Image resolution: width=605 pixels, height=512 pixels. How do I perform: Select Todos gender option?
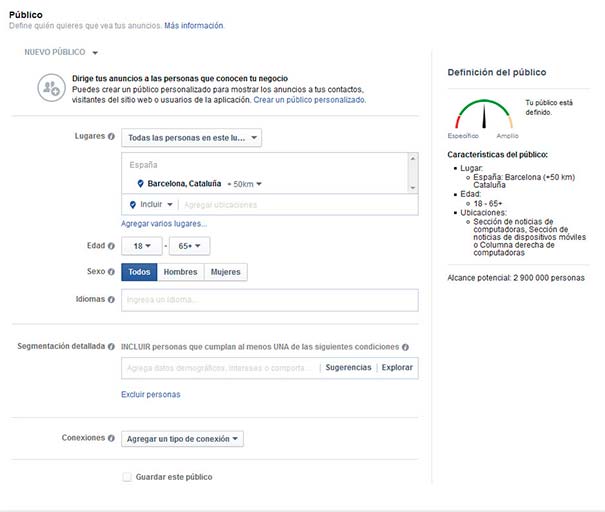point(139,272)
